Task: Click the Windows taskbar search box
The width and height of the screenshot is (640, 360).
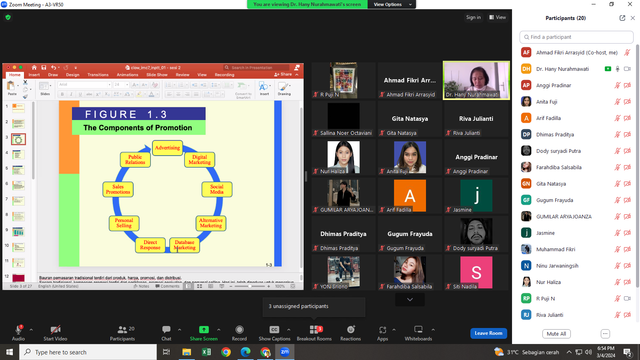Action: pos(88,352)
